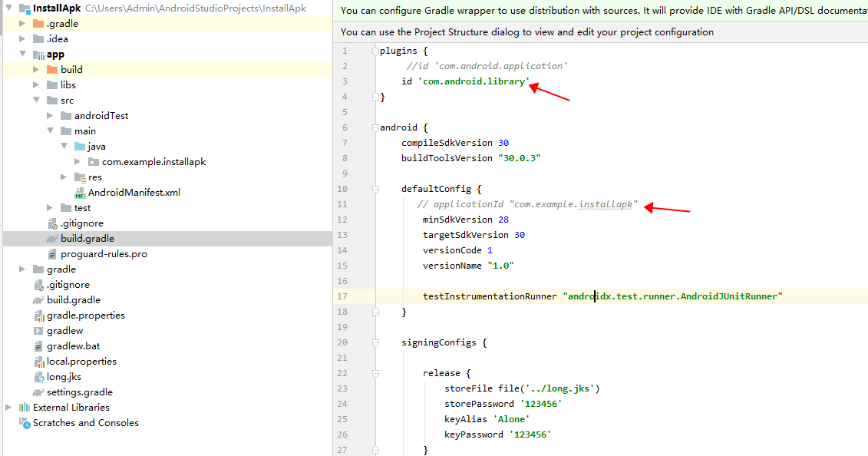Expand the .idea folder arrow

click(22, 38)
